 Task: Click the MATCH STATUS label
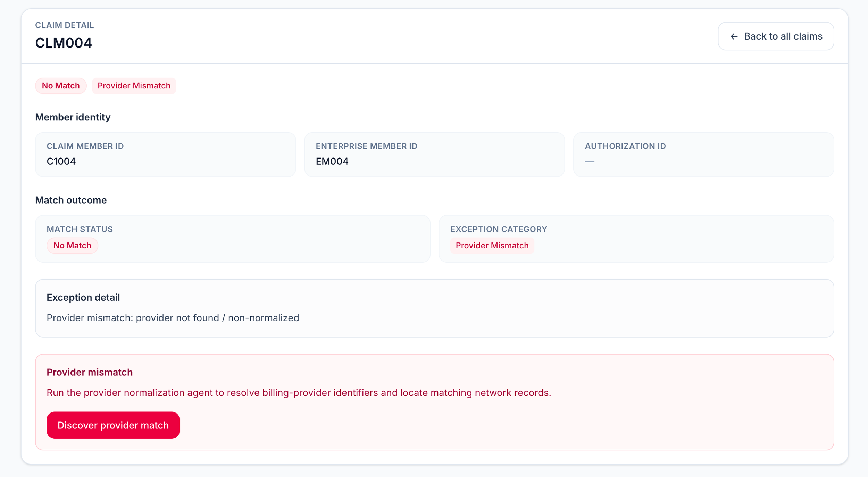pos(80,229)
